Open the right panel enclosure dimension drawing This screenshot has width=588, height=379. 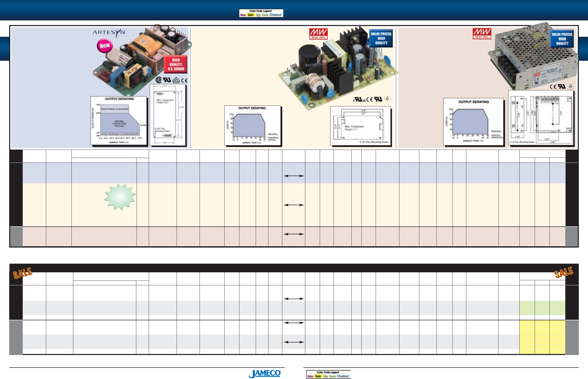point(541,118)
